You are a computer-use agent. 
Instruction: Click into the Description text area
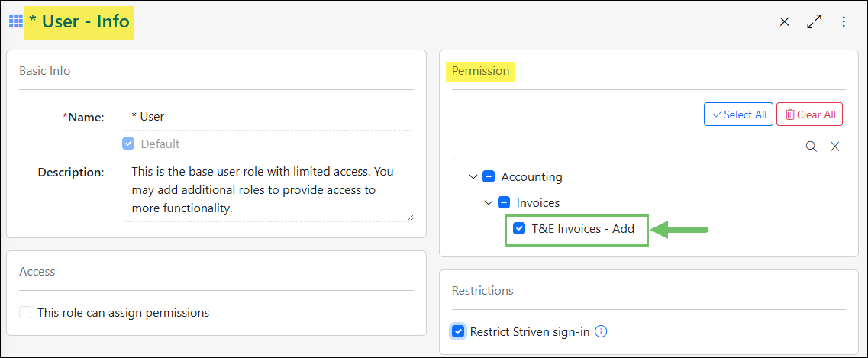click(268, 189)
